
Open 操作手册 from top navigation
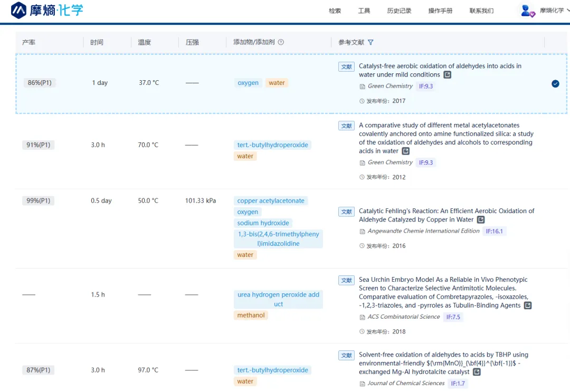point(440,11)
